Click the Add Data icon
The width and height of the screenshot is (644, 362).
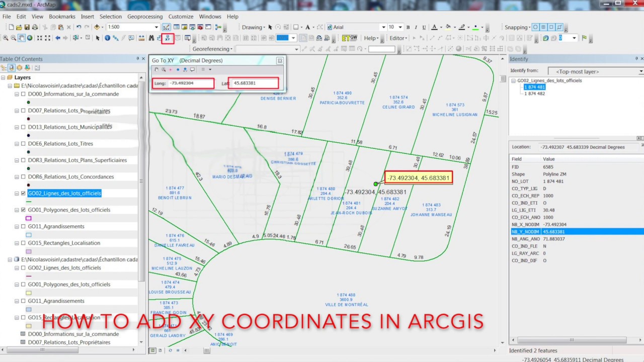tap(97, 27)
